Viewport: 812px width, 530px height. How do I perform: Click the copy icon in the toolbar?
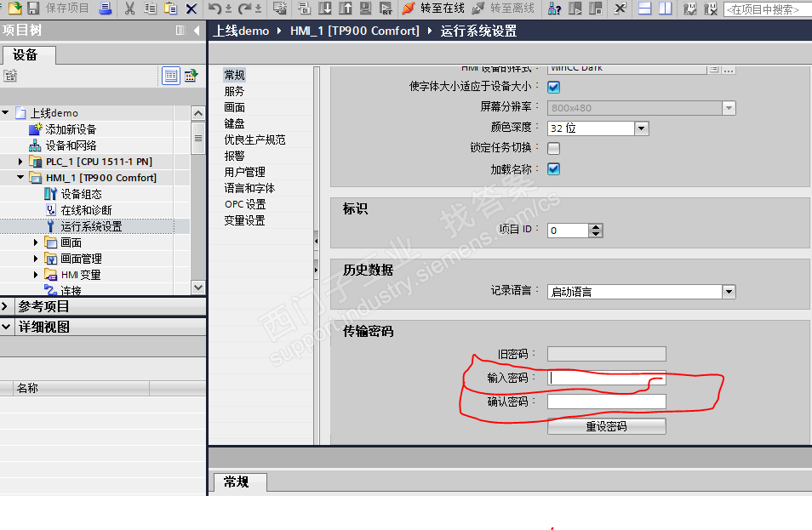click(150, 8)
